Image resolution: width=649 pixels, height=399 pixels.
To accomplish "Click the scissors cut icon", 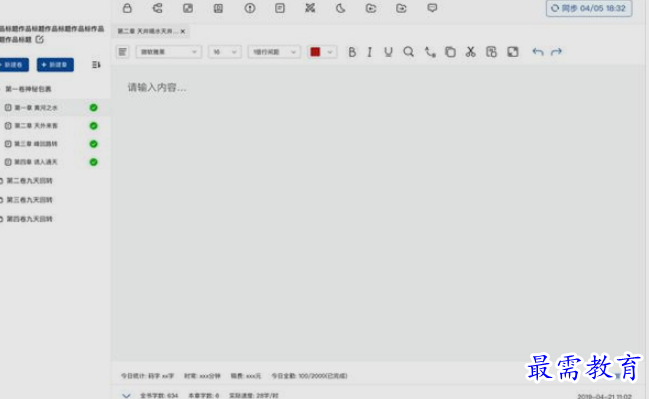I will pyautogui.click(x=470, y=52).
